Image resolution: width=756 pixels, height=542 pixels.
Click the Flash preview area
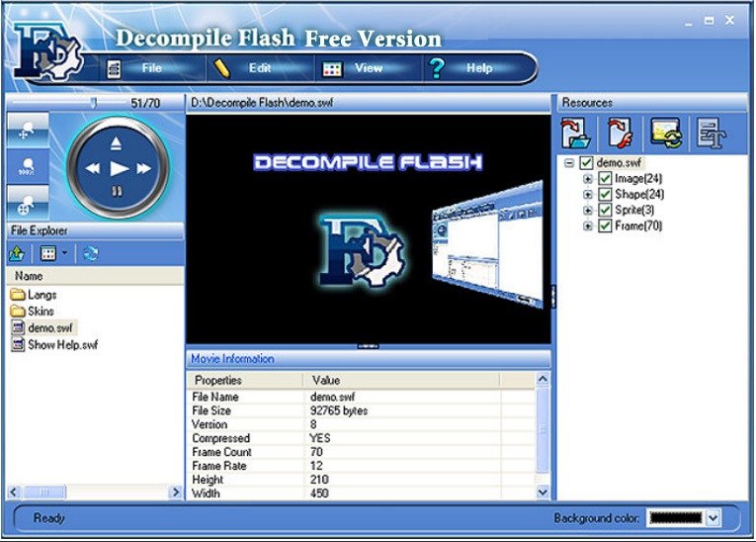(369, 228)
